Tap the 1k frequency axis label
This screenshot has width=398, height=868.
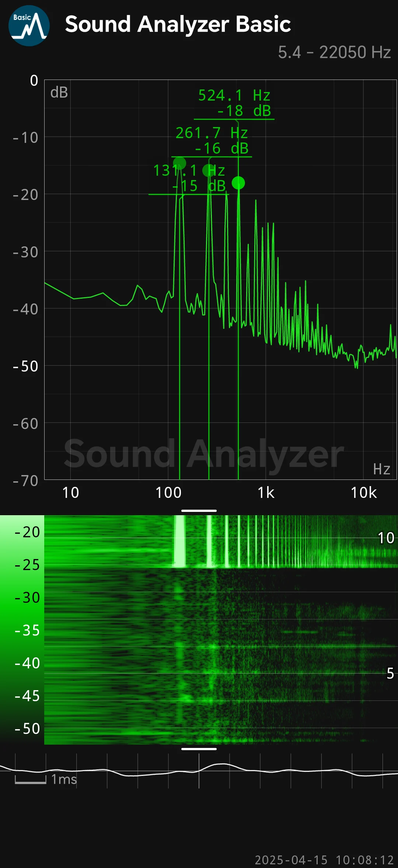[266, 493]
